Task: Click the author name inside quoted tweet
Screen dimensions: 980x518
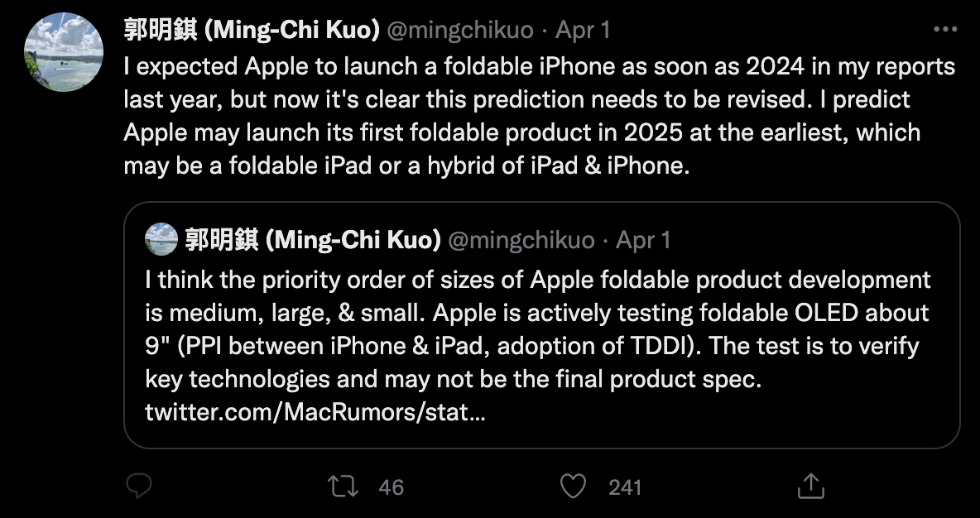Action: (311, 240)
